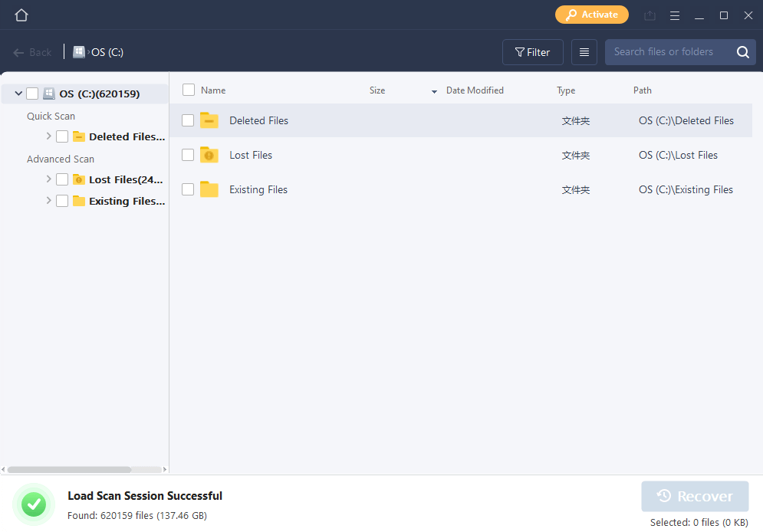
Task: Switch view using list view icon
Action: (584, 52)
